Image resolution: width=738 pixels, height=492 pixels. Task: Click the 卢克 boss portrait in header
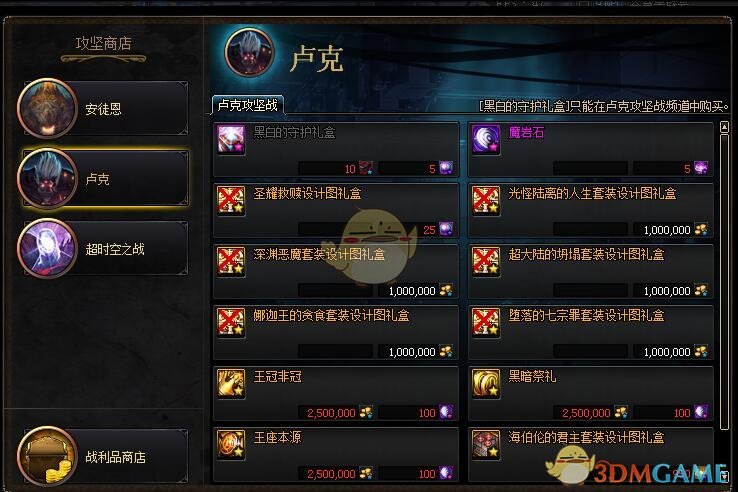[249, 52]
